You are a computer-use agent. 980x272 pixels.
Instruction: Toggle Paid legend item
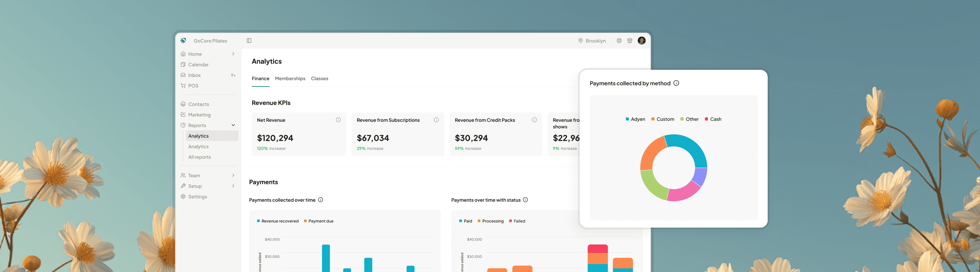pyautogui.click(x=466, y=221)
